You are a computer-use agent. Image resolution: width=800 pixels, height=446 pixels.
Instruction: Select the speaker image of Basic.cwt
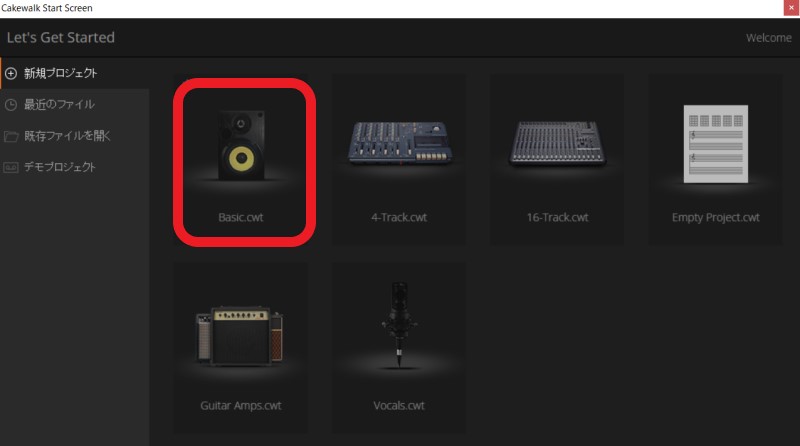(x=241, y=145)
